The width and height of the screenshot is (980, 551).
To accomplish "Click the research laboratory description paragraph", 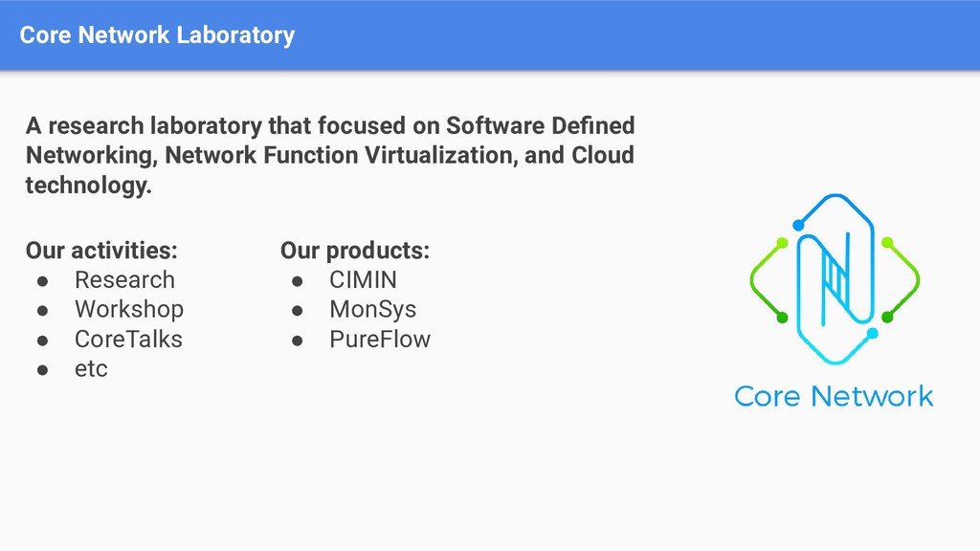I will [x=330, y=155].
